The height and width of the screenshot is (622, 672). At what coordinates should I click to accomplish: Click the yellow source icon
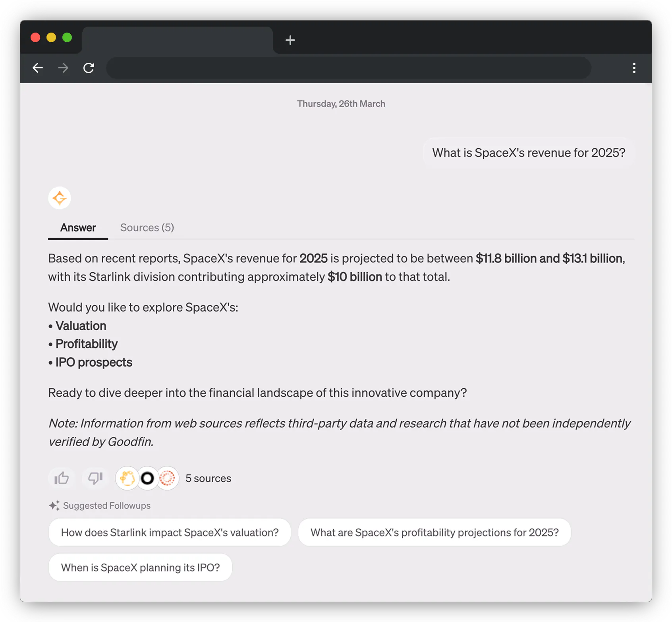127,478
